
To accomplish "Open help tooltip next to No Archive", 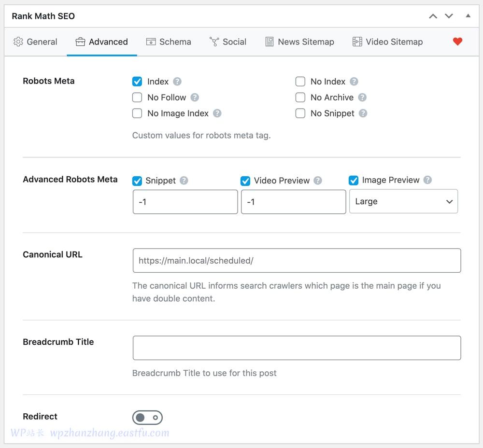I will [362, 98].
